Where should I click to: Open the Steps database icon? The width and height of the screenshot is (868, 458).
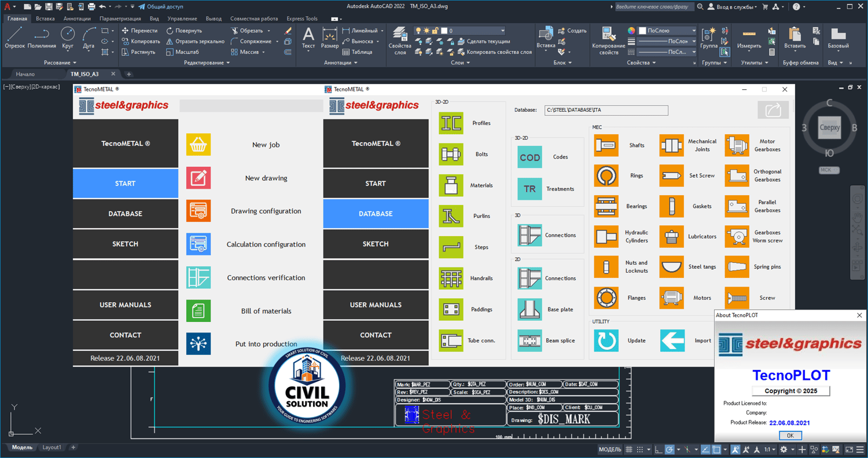(451, 247)
